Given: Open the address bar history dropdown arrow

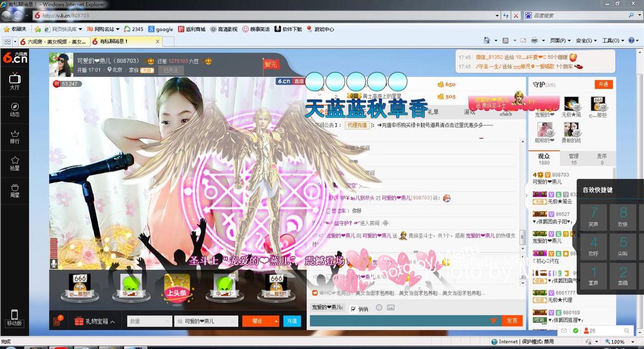Looking at the screenshot, I should click(x=497, y=16).
